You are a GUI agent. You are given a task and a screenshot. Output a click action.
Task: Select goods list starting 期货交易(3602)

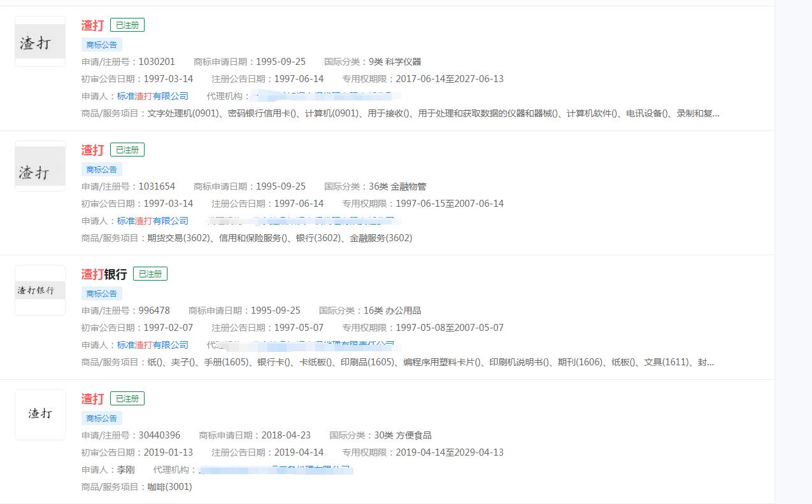pyautogui.click(x=280, y=238)
